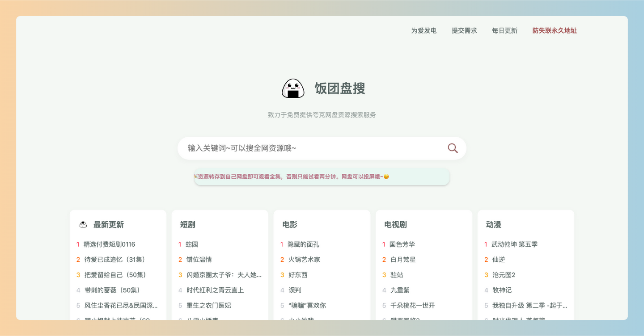
Task: Open the TV series 白月梵星
Action: pos(403,260)
